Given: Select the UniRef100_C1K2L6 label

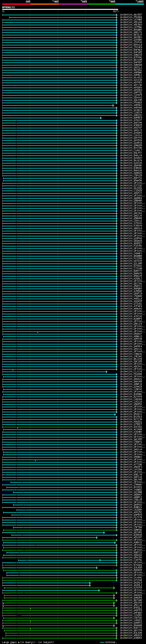Looking at the screenshot, I should [131, 135].
